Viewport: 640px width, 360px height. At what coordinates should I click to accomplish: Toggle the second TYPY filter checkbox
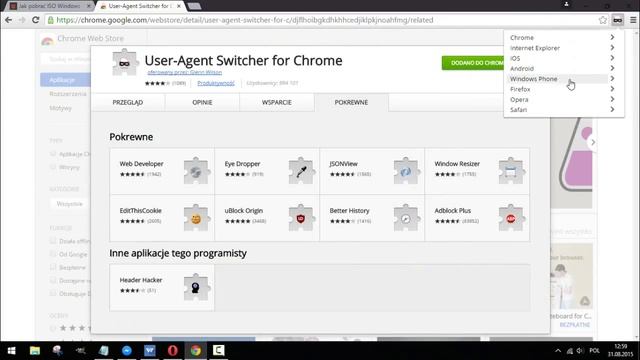click(x=53, y=167)
